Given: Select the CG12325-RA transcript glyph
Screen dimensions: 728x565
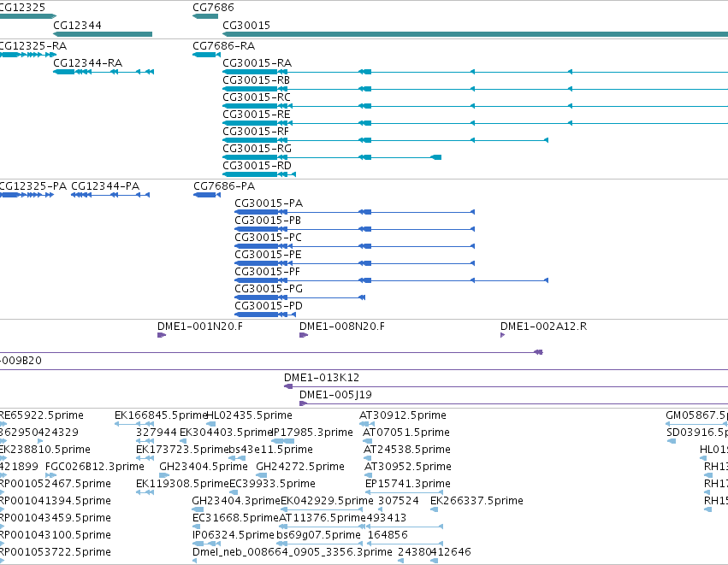Looking at the screenshot, I should tap(28, 55).
